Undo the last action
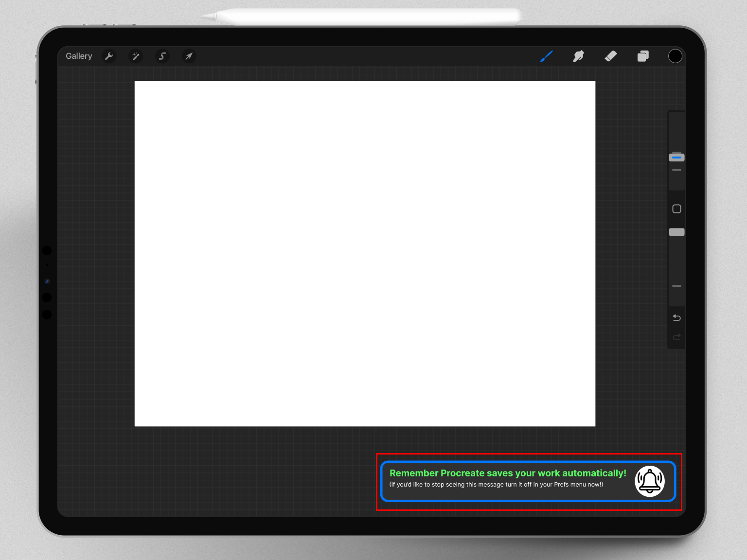747x560 pixels. click(x=676, y=318)
